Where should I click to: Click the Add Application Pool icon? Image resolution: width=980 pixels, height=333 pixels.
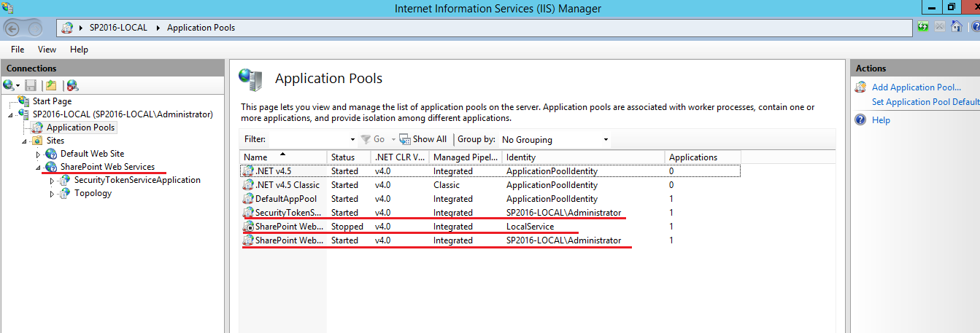860,87
